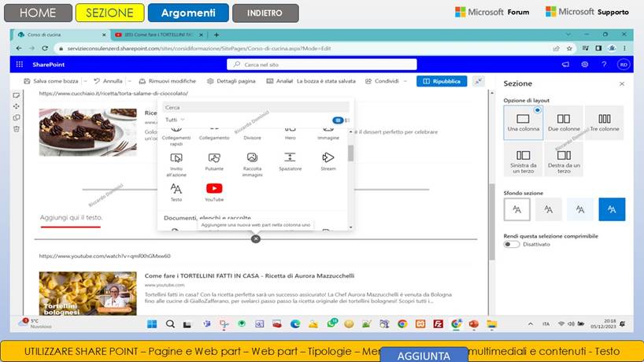Open a new browser tab
This screenshot has width=644, height=362.
(217, 35)
